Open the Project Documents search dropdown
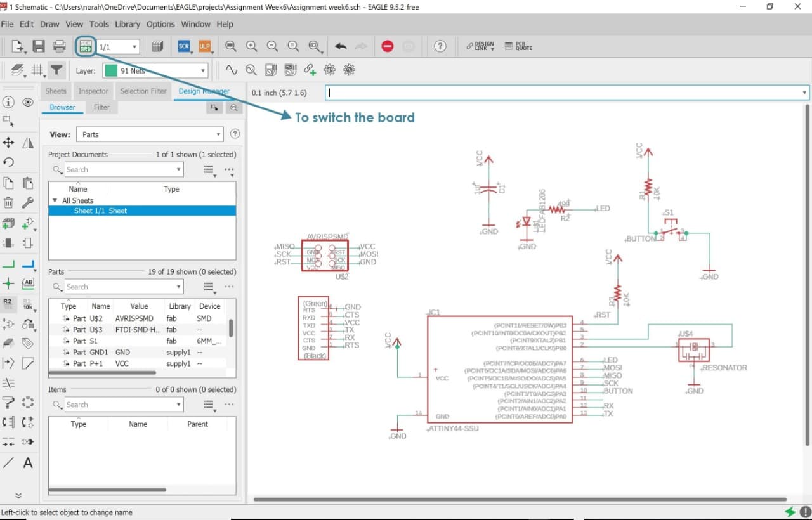This screenshot has height=520, width=812. pos(178,170)
